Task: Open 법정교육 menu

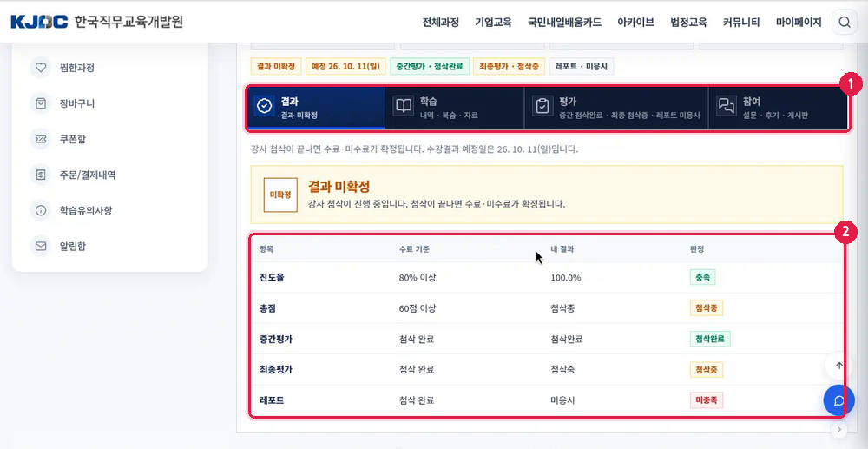Action: [x=688, y=22]
